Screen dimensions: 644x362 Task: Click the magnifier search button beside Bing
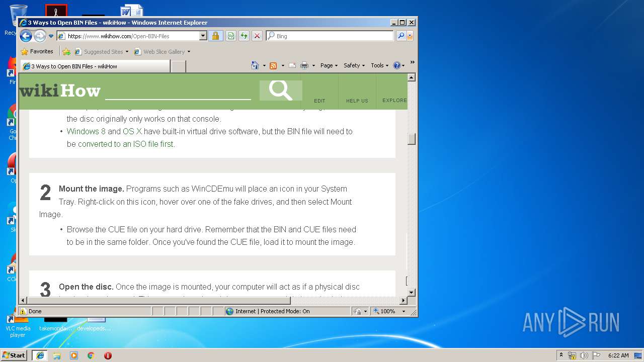click(401, 36)
